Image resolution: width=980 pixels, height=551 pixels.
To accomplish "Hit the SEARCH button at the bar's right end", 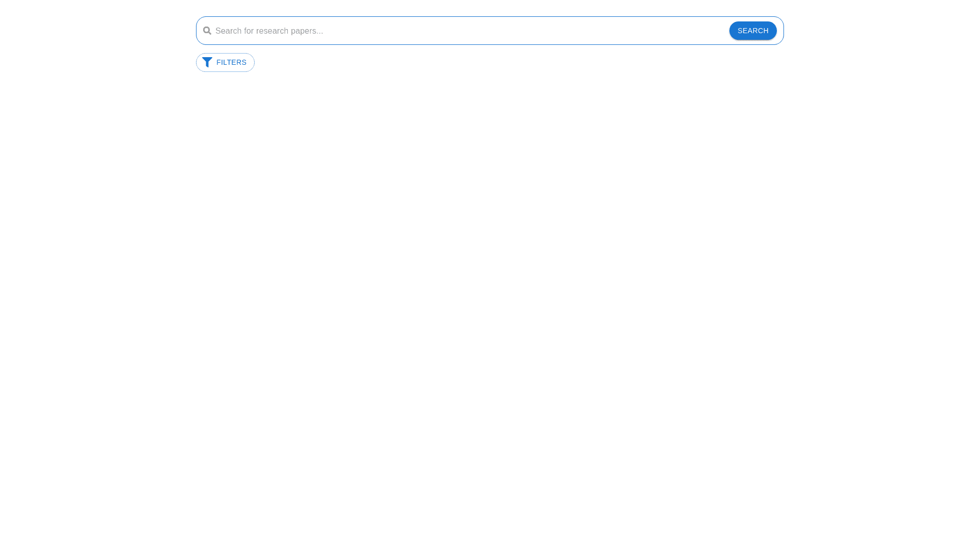I will (x=752, y=31).
